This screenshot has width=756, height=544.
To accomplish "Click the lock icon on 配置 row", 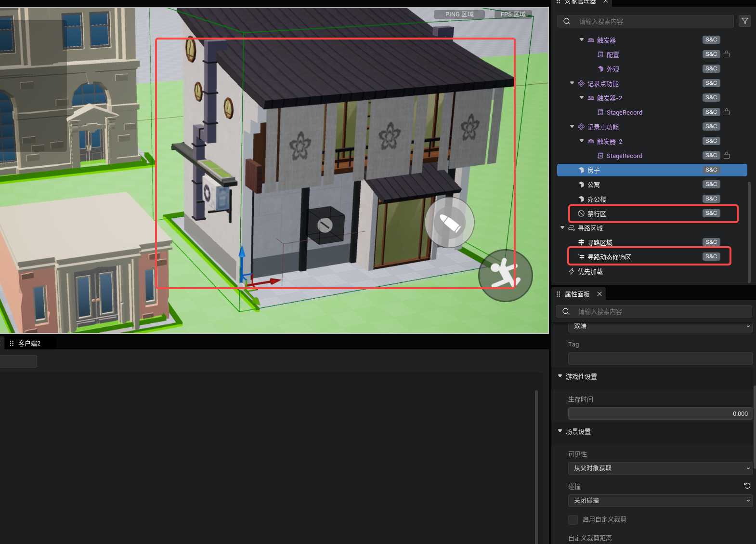I will [727, 54].
